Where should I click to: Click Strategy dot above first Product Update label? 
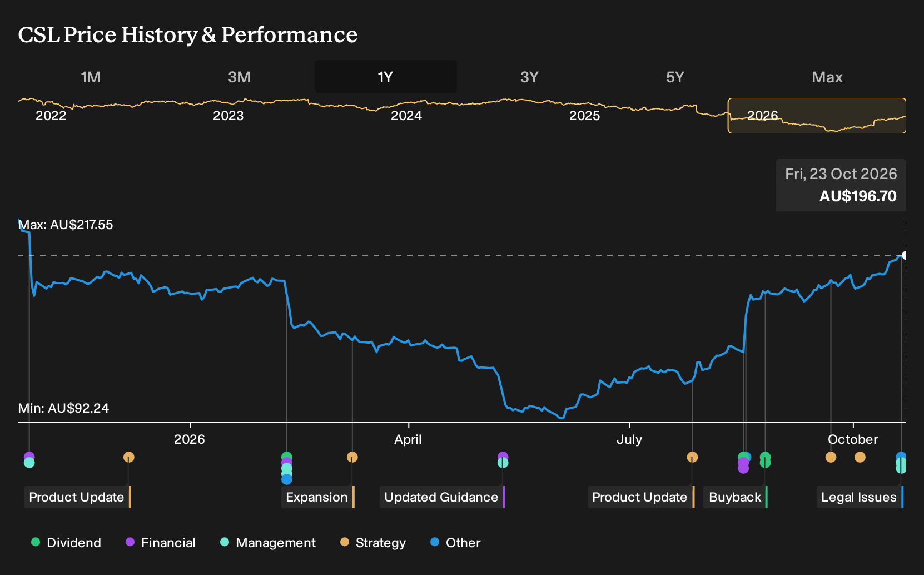pos(128,457)
